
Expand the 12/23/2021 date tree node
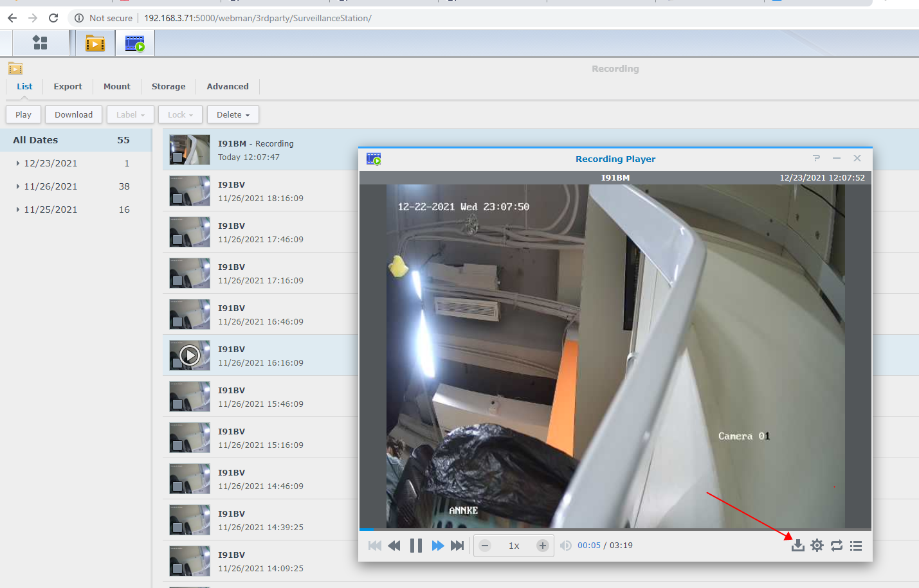point(17,163)
